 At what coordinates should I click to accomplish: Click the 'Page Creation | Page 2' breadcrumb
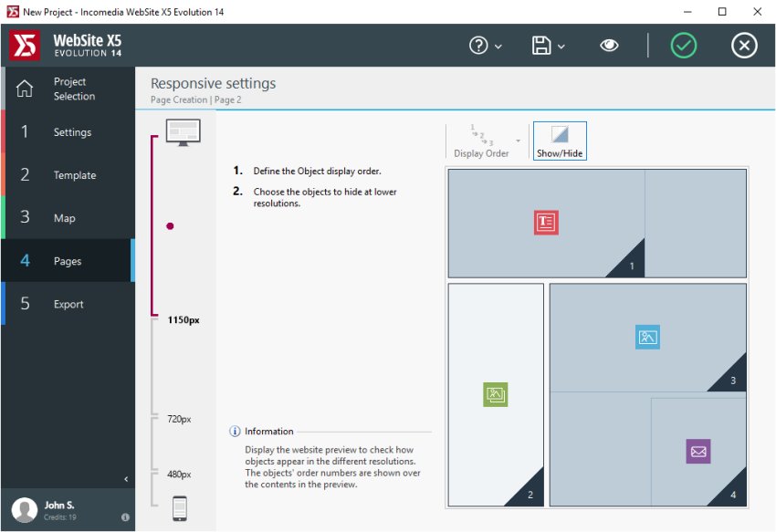pos(196,100)
